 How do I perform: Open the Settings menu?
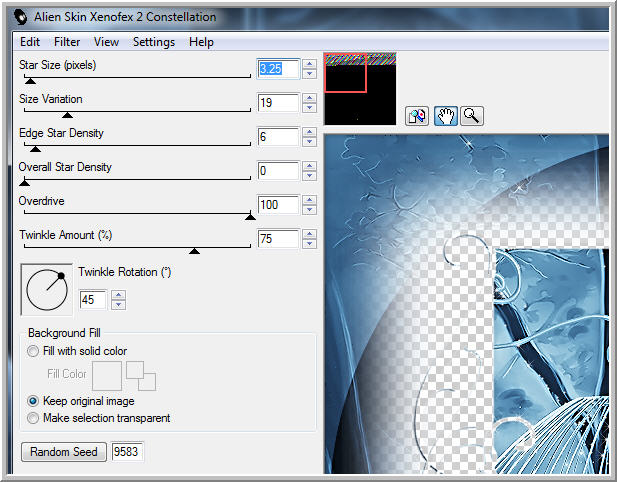(x=154, y=42)
